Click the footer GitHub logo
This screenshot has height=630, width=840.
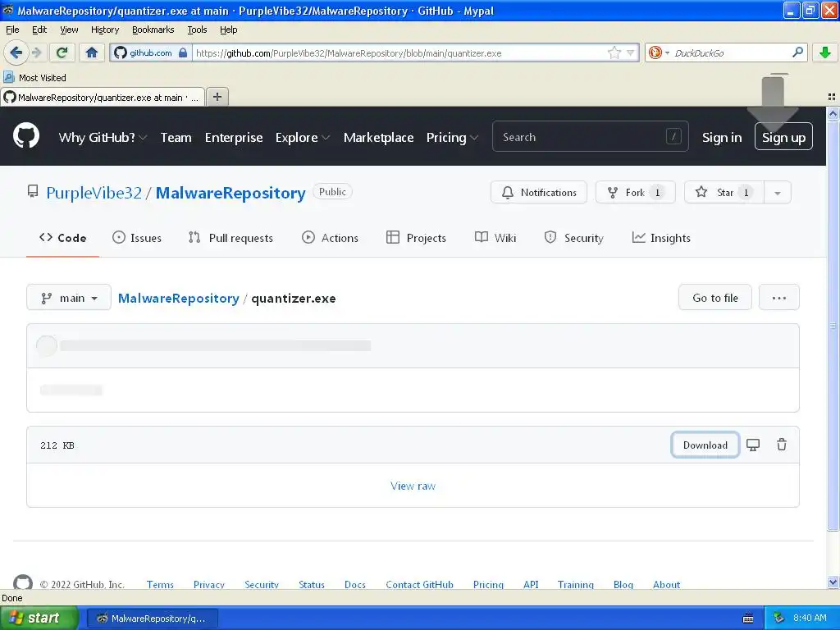pos(22,583)
